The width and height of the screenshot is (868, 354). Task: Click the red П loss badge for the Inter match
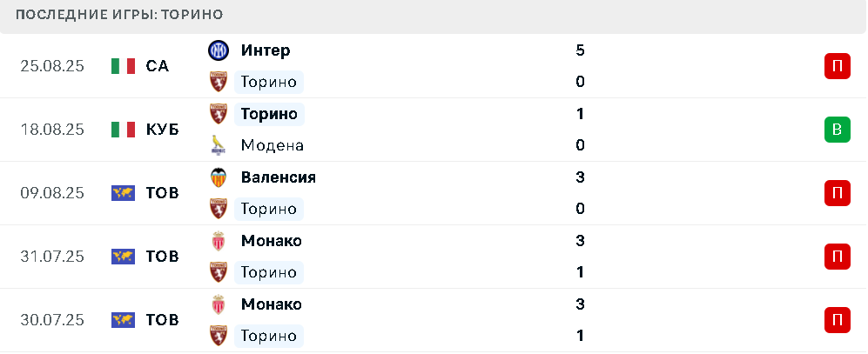(x=837, y=66)
